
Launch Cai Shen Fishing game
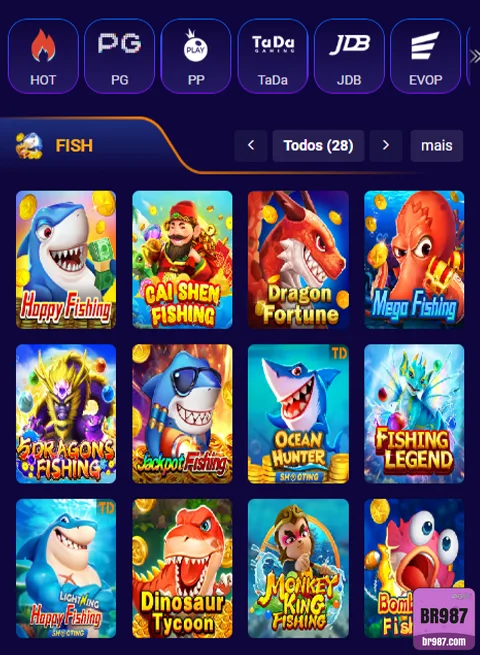[x=182, y=259]
